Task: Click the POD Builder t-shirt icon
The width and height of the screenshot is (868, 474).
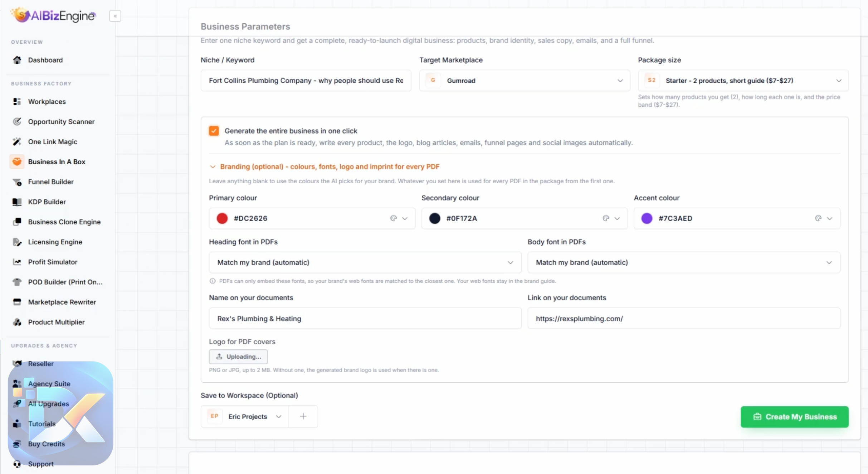Action: pyautogui.click(x=17, y=282)
